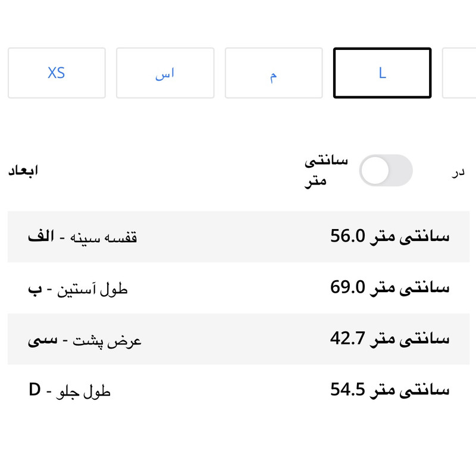Click the bold D letter in front length row
Screen dimensions: 476x476
tap(35, 390)
